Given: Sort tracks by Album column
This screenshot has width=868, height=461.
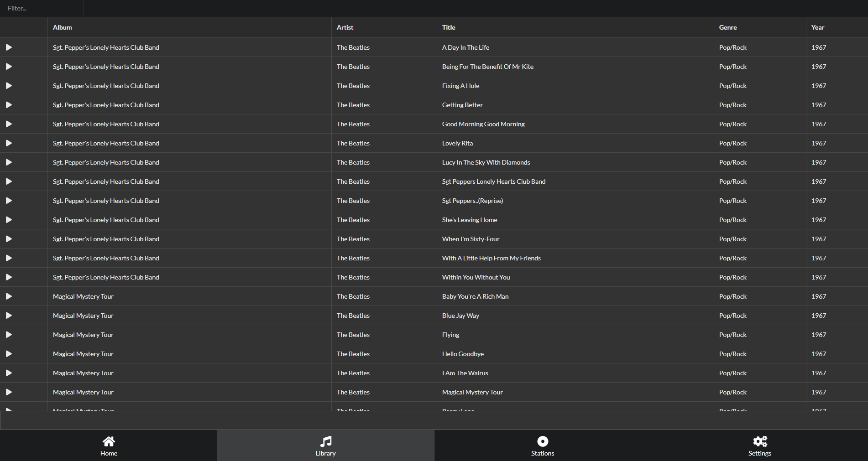Looking at the screenshot, I should coord(62,27).
